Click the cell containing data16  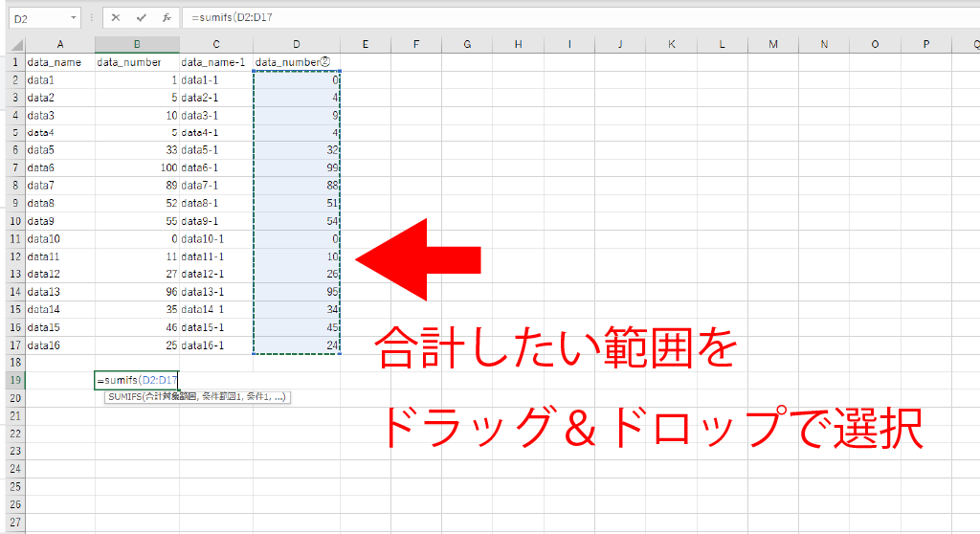[59, 345]
